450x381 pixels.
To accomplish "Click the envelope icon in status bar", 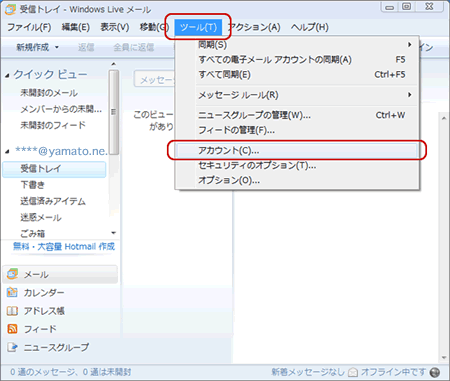I will click(353, 372).
